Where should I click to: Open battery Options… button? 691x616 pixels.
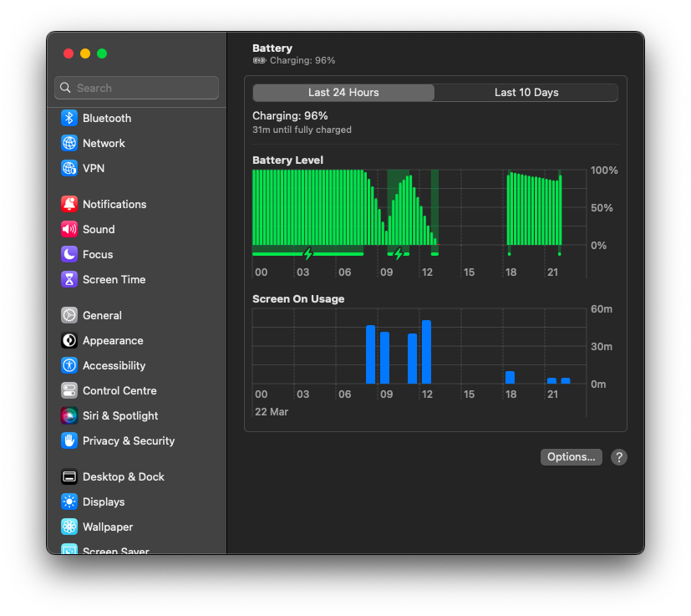click(x=572, y=457)
